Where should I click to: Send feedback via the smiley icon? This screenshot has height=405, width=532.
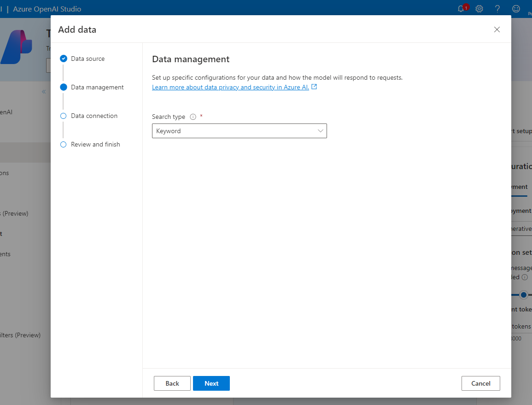pyautogui.click(x=515, y=9)
